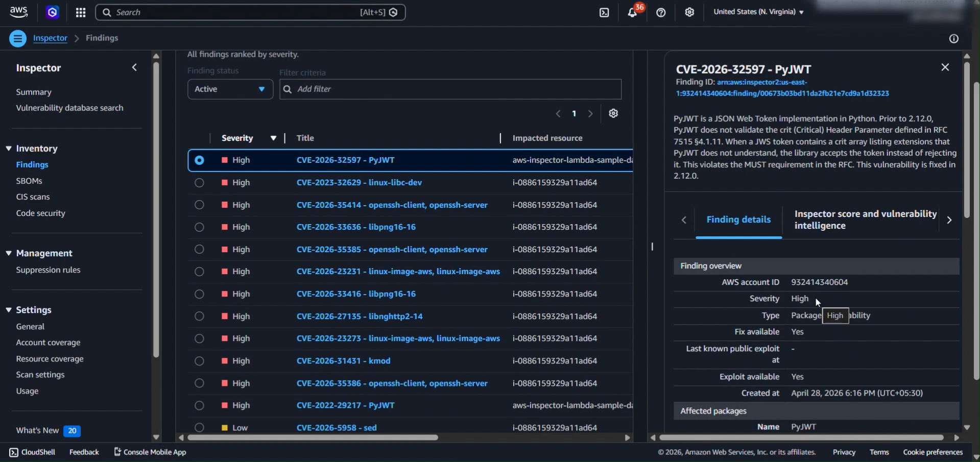This screenshot has height=462, width=980.
Task: Select radio for CVE-2026-33636 - libpng16-16
Action: click(199, 227)
